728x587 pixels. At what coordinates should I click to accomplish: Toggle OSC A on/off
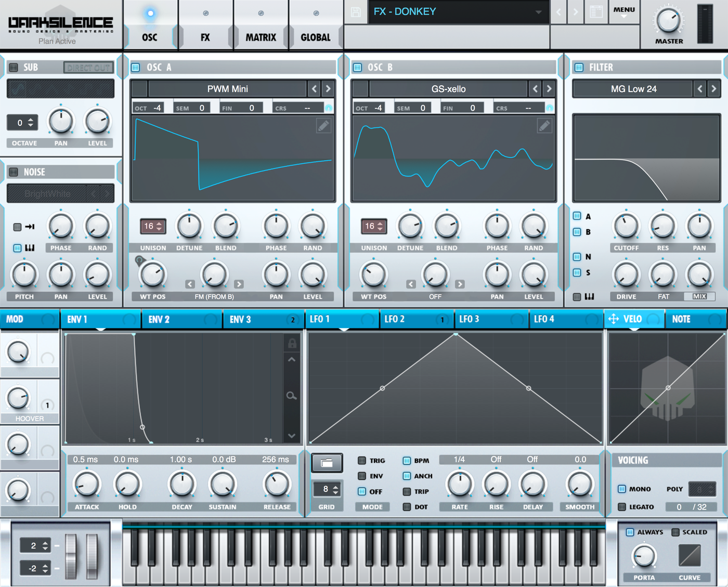coord(136,67)
